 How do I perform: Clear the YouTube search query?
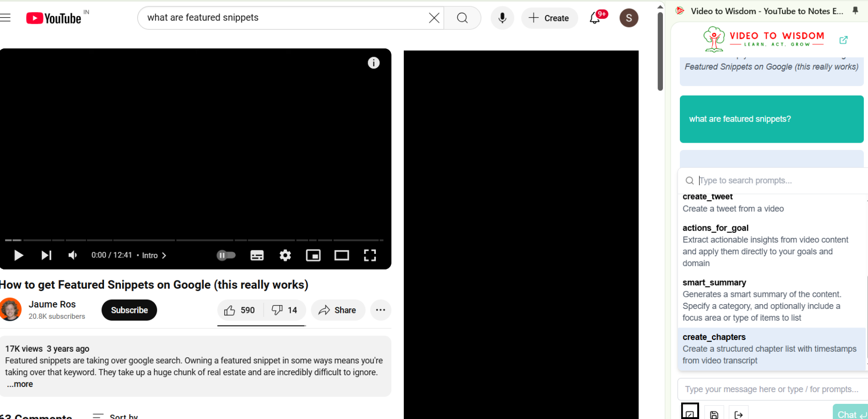pyautogui.click(x=434, y=18)
